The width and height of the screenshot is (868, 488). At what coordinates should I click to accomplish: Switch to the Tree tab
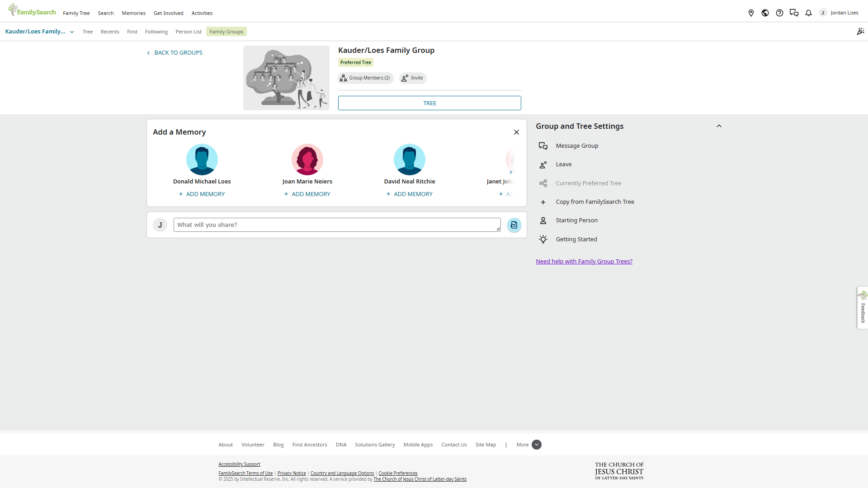click(x=88, y=32)
